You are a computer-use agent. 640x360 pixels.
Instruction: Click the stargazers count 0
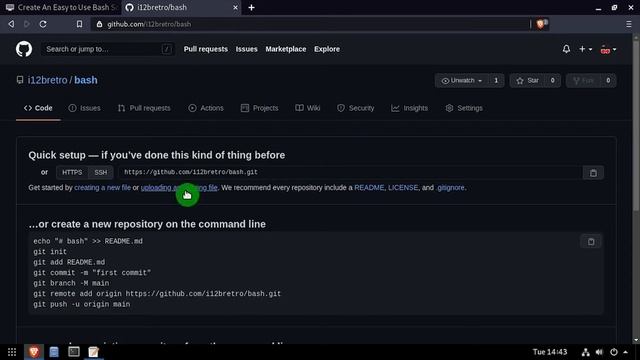pyautogui.click(x=552, y=80)
